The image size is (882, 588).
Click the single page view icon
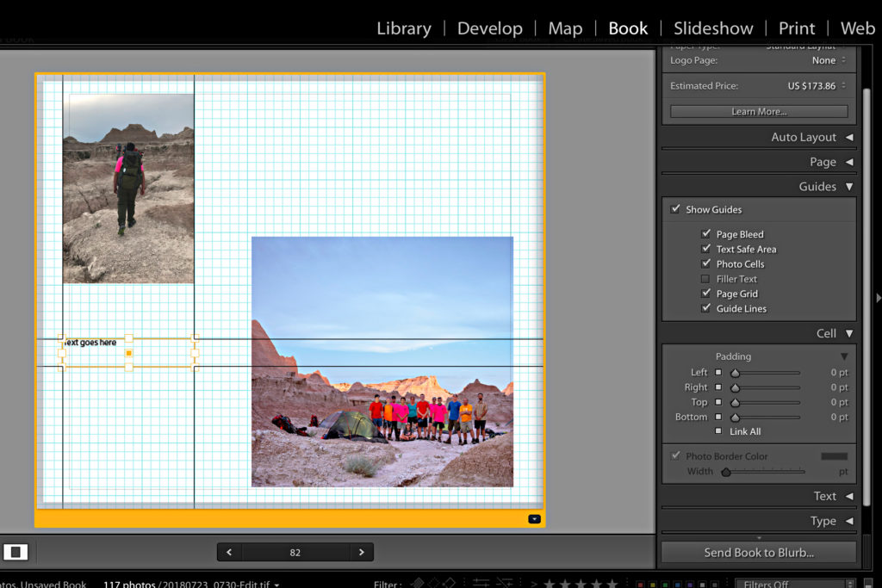coord(16,552)
